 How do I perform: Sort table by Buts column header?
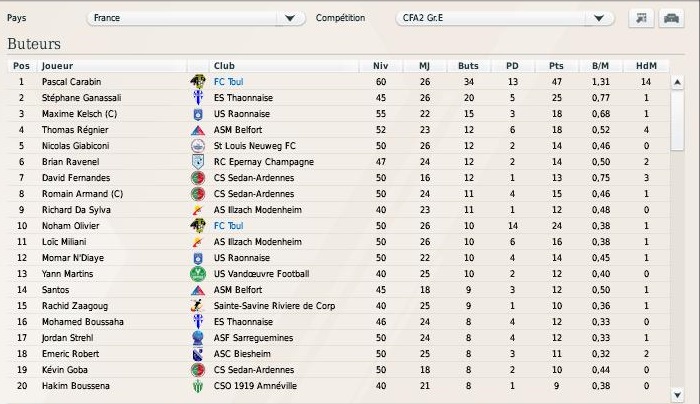coord(468,66)
